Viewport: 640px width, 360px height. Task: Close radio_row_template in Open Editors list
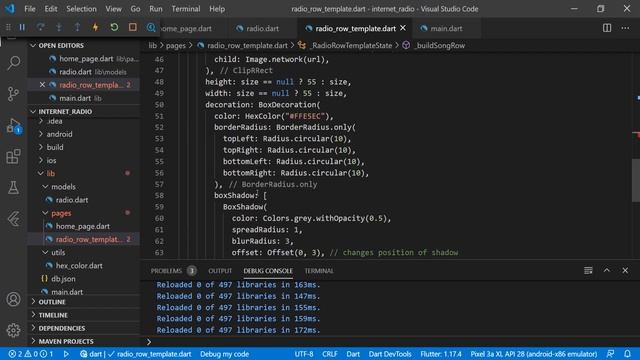42,85
